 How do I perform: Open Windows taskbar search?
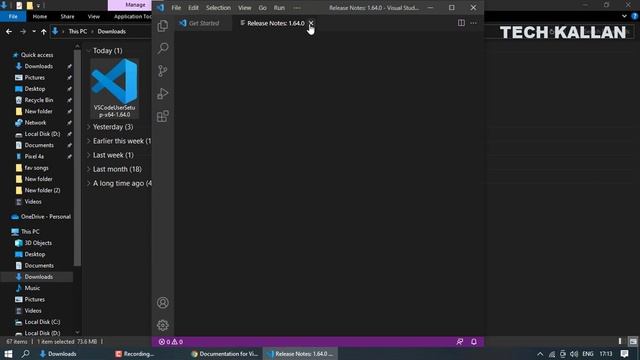[25, 354]
